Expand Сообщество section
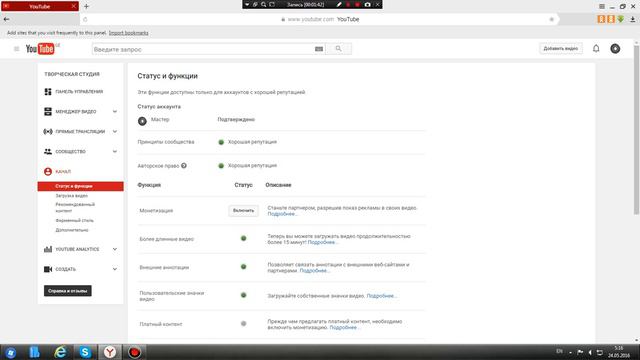Screen dimensions: 640x360 (x=115, y=151)
